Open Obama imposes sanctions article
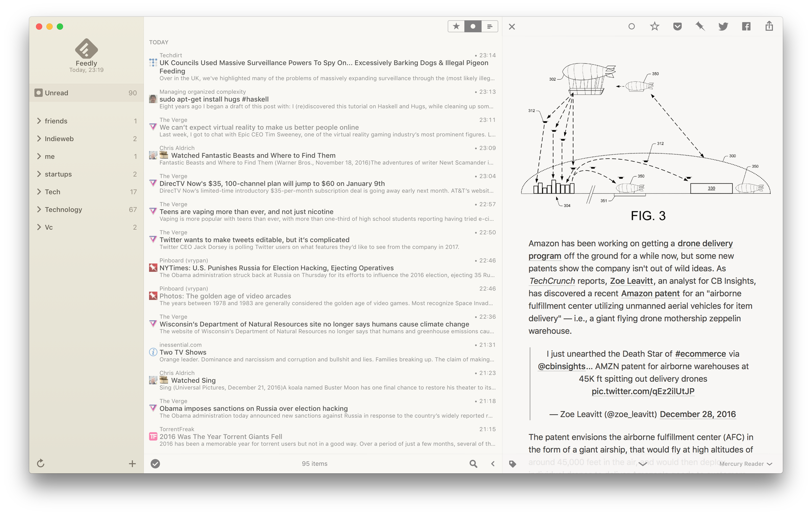This screenshot has width=812, height=515. [x=322, y=408]
